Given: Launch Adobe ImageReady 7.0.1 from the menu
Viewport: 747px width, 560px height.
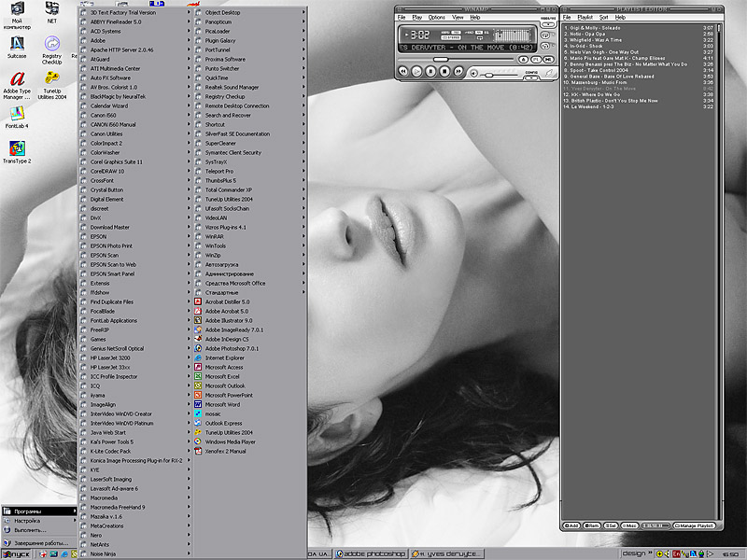Looking at the screenshot, I should point(249,330).
